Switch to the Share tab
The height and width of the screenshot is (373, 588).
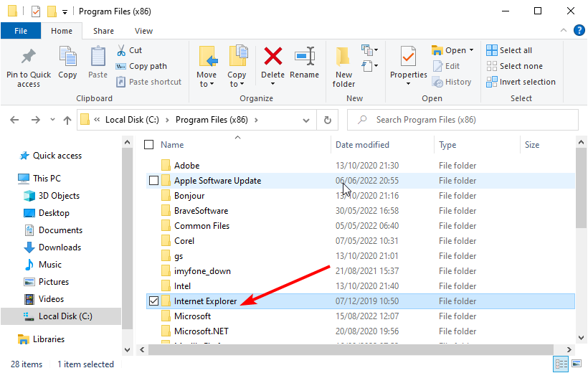[103, 31]
